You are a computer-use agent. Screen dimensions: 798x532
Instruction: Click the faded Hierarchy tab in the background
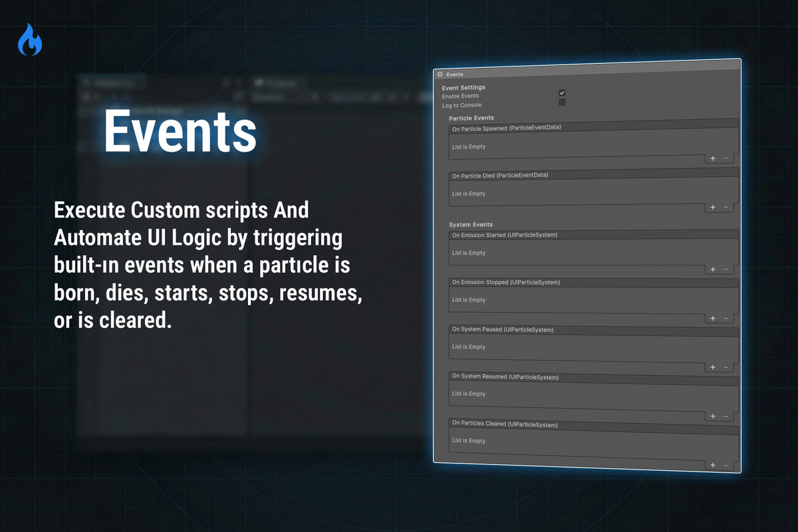click(x=113, y=82)
